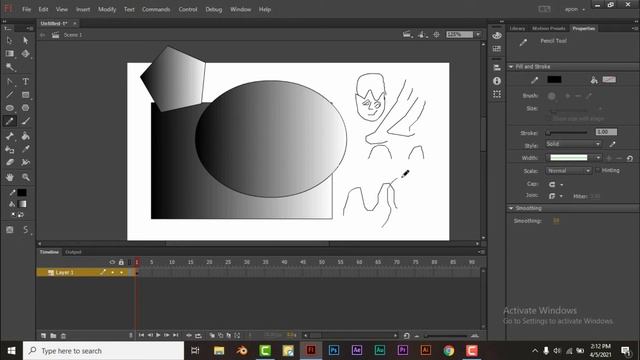The image size is (640, 360).
Task: Switch to the Output tab
Action: click(73, 252)
